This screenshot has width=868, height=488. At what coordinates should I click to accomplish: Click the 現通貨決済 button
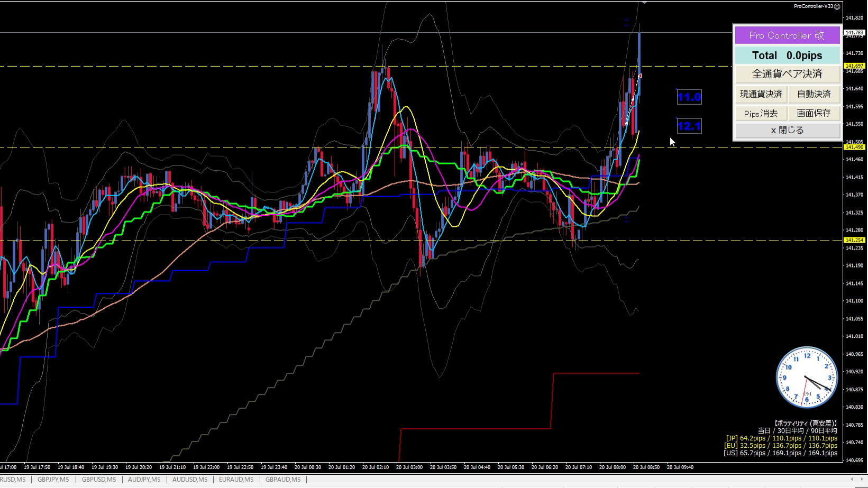pyautogui.click(x=761, y=94)
